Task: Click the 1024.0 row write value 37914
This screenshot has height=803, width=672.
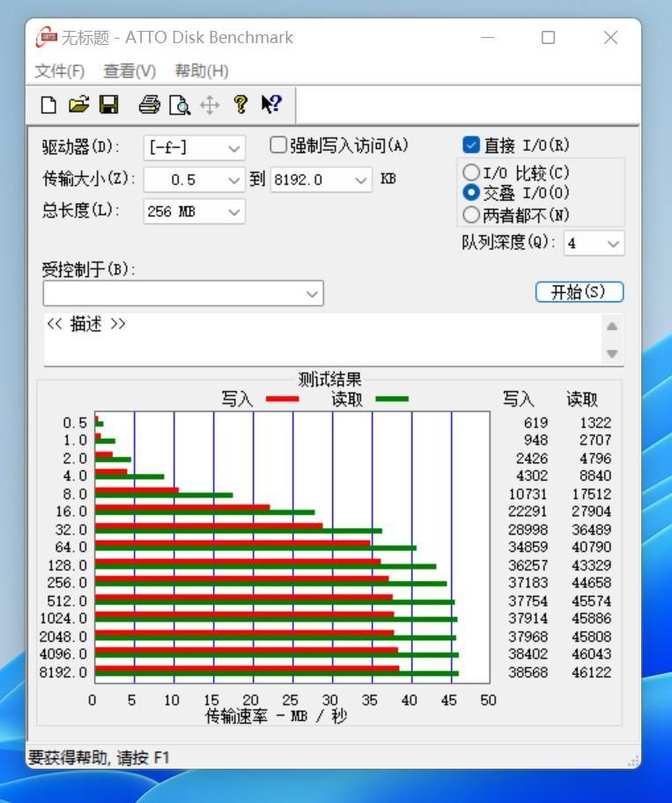Action: 528,619
